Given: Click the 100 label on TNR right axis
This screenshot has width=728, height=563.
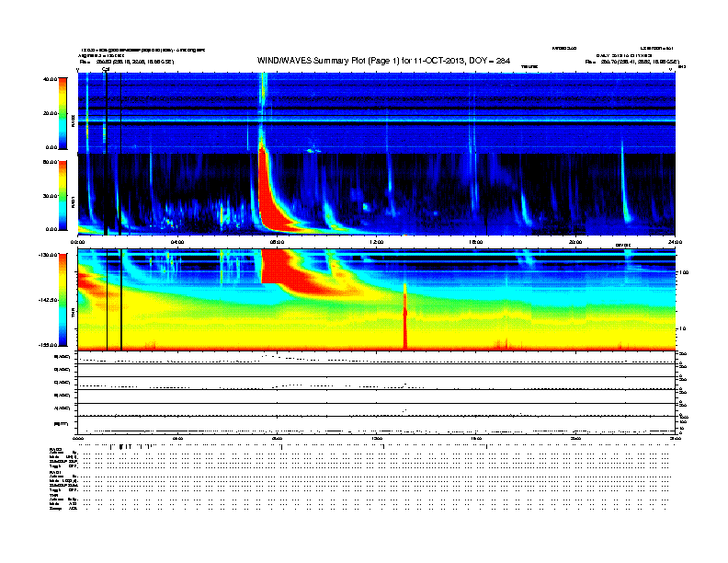Looking at the screenshot, I should pyautogui.click(x=684, y=272).
